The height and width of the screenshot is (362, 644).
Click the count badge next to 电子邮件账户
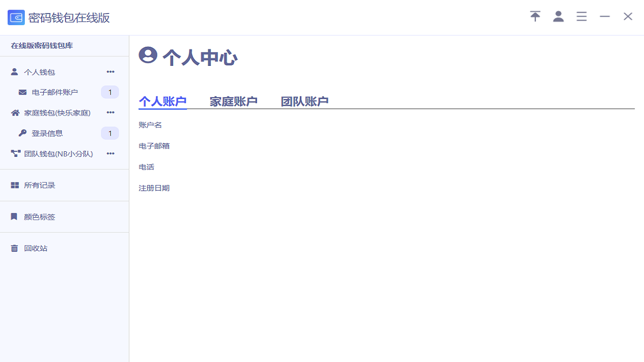[110, 93]
